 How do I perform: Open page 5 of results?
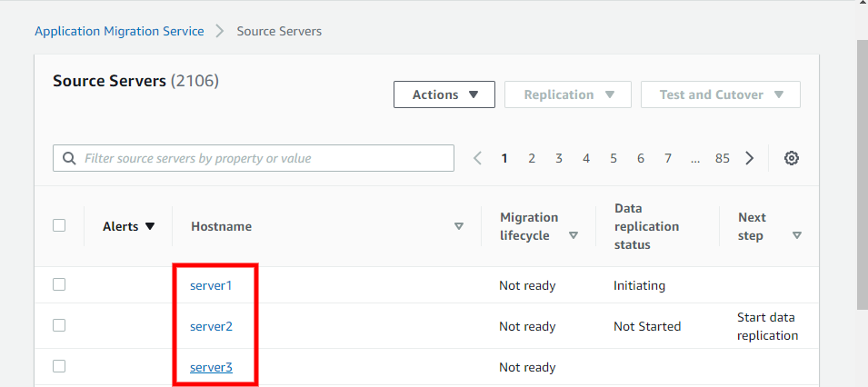pos(614,158)
